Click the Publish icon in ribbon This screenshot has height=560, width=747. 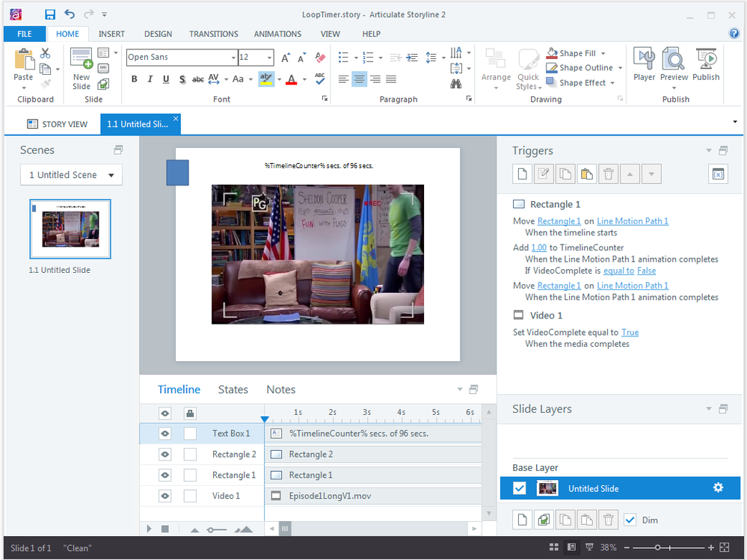tap(706, 64)
